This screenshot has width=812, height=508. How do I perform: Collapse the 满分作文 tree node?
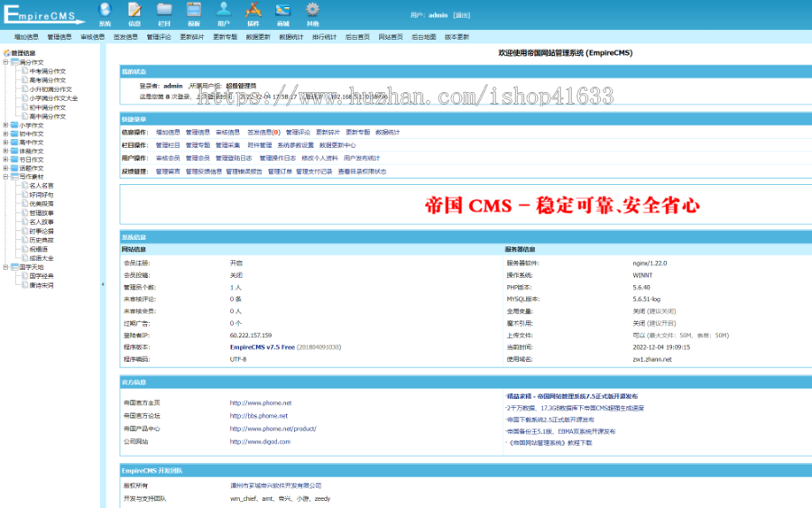tap(5, 62)
